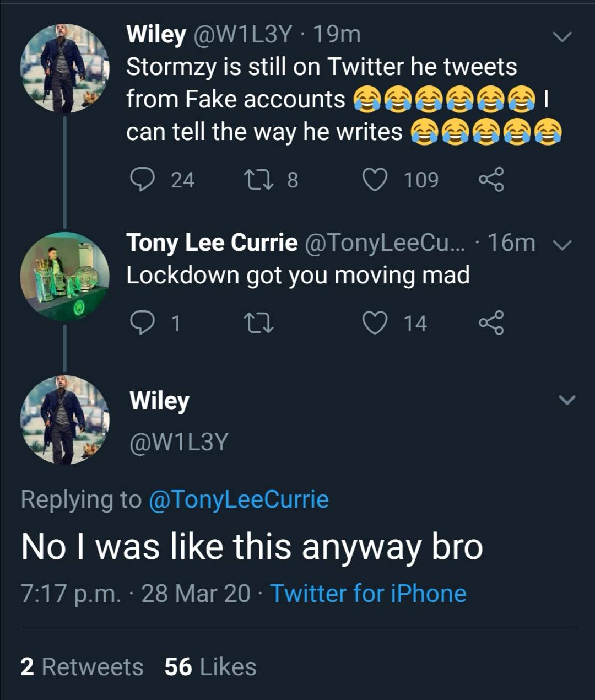Screen dimensions: 595x700
Task: Retweet Wiley's Stormzy fake accounts tweet
Action: click(256, 180)
